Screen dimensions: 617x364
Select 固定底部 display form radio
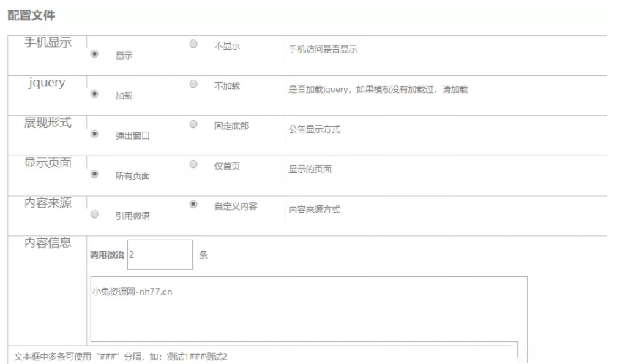point(193,124)
